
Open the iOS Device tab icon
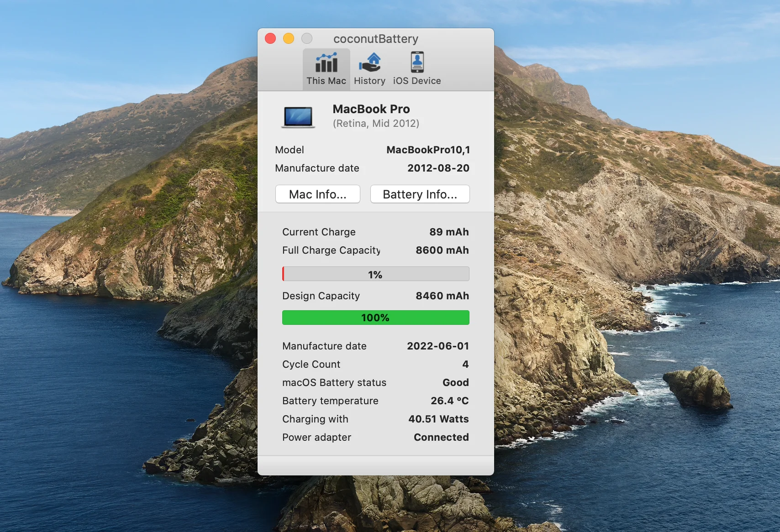[x=417, y=62]
